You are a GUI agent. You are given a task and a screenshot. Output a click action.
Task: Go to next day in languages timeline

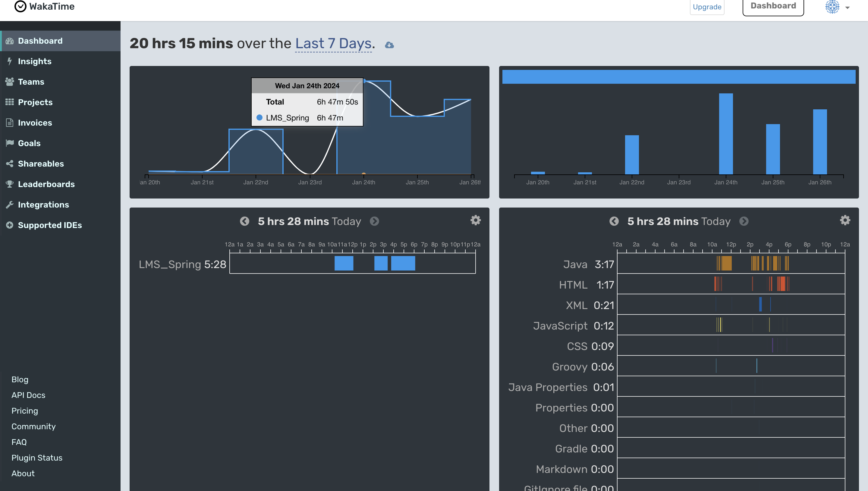click(744, 221)
